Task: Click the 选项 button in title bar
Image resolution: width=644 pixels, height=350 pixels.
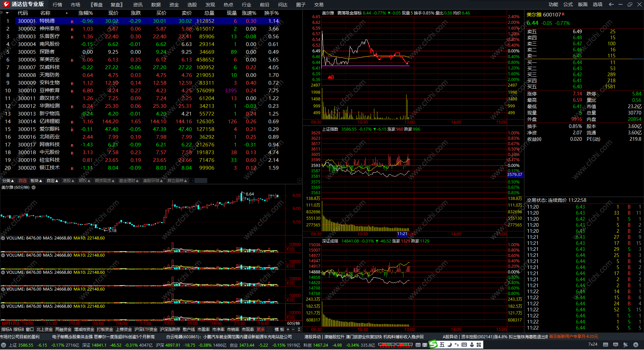Action: click(598, 4)
